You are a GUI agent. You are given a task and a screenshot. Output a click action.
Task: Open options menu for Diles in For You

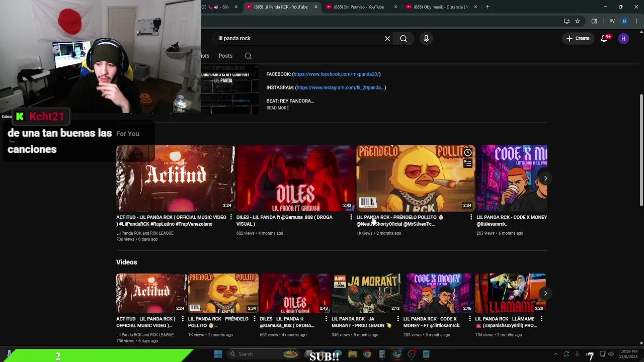click(x=351, y=217)
